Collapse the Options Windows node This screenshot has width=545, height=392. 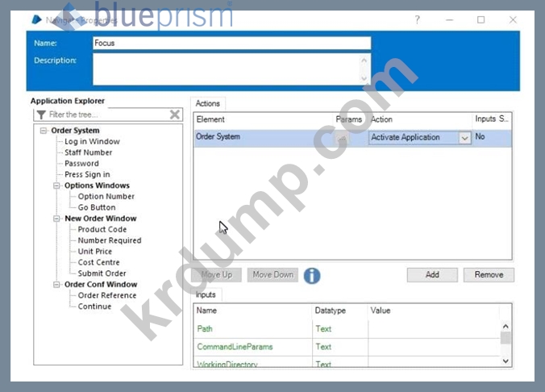pos(57,186)
